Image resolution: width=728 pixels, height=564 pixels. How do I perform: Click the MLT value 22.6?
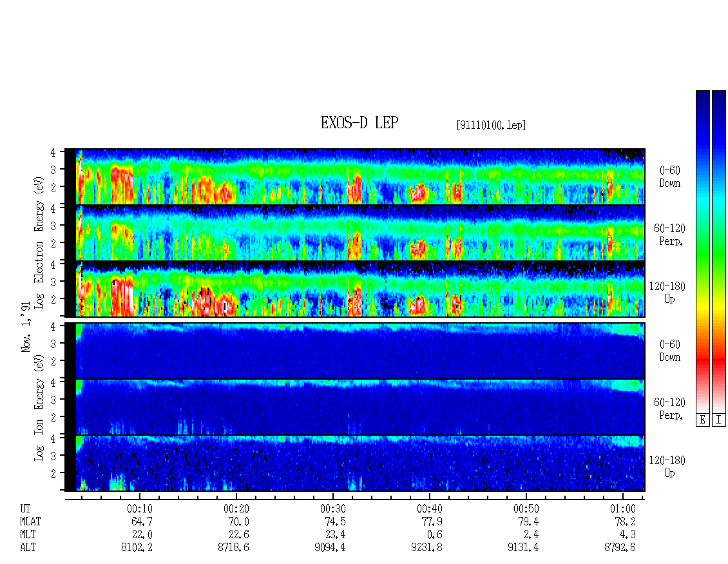(238, 535)
